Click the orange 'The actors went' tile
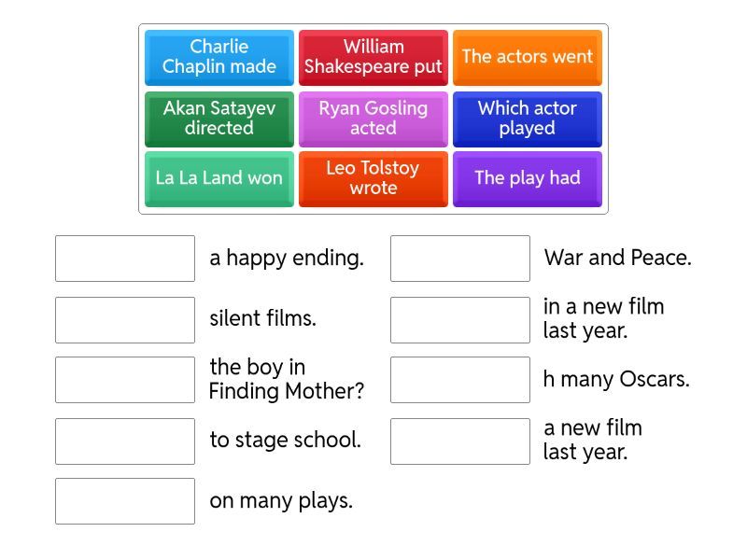The width and height of the screenshot is (747, 560). 528,57
